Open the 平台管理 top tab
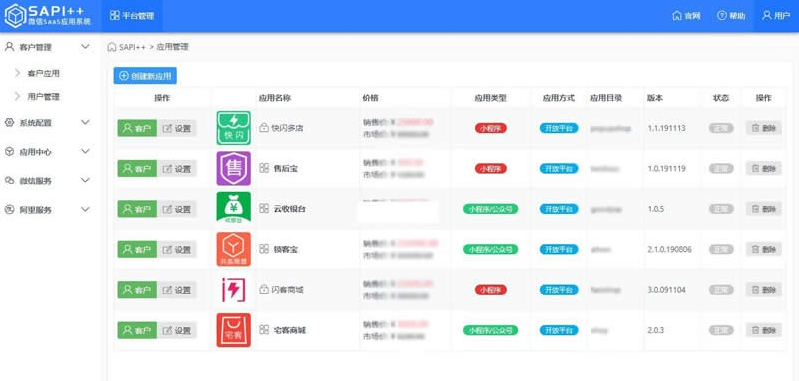The width and height of the screenshot is (799, 381). pos(131,16)
